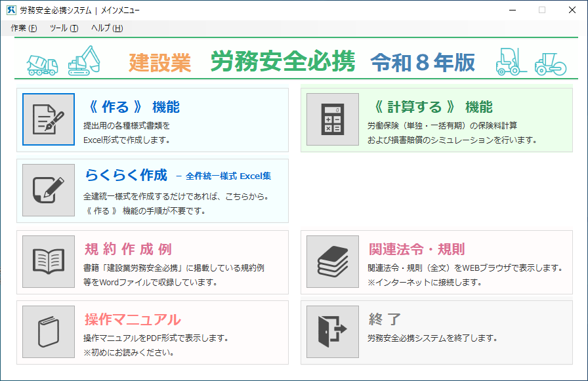Open the 関連法令・規則 title link

(417, 249)
